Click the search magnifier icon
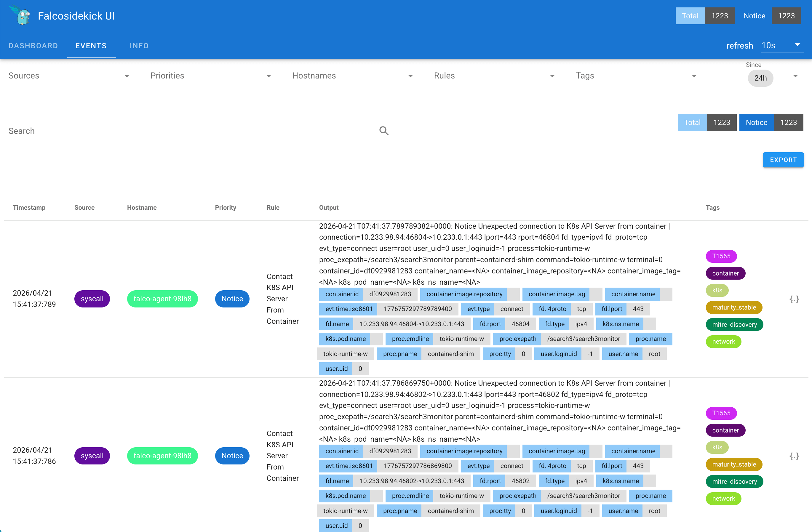Screen dimensions: 812x532 point(384,131)
